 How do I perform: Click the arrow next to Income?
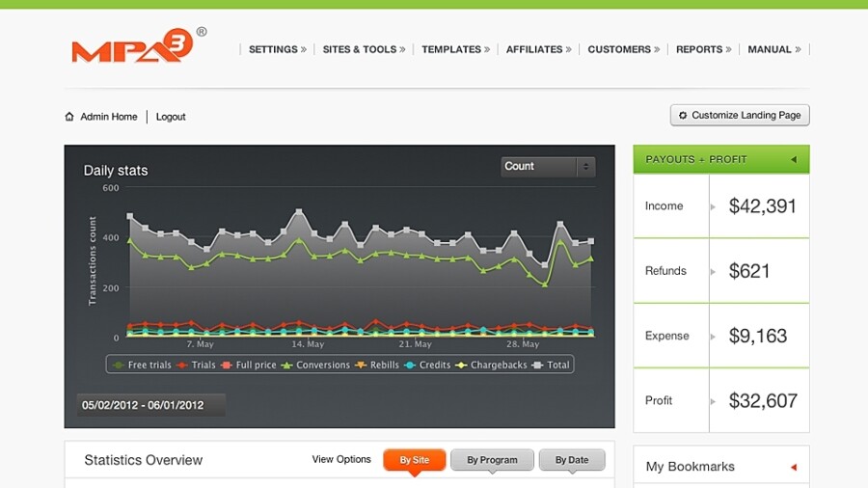[x=713, y=206]
